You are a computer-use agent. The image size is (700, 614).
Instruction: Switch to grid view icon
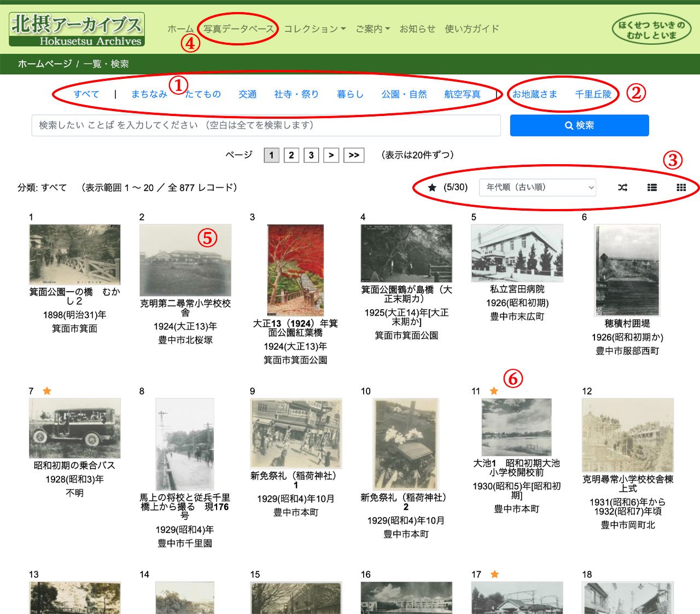tap(681, 188)
